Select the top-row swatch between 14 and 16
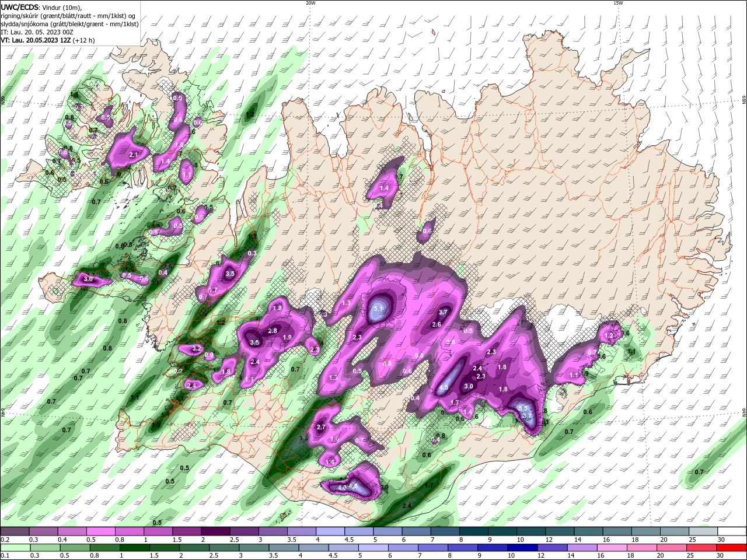 (x=587, y=531)
